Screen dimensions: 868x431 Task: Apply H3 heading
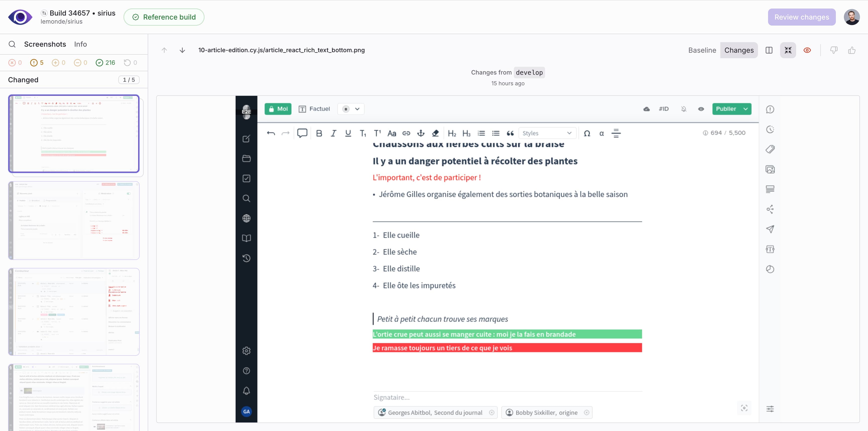pyautogui.click(x=466, y=133)
